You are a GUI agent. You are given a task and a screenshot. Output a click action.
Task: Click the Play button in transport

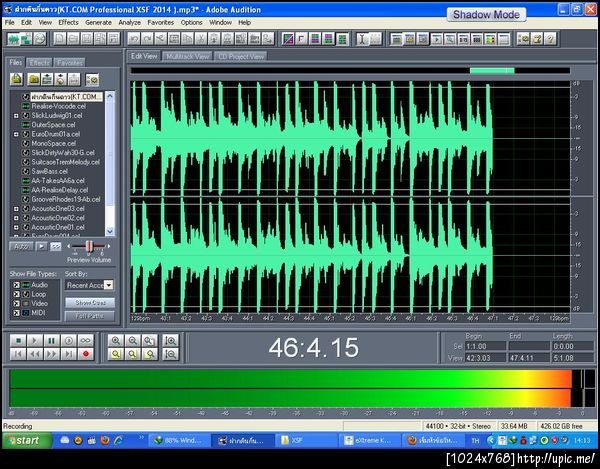click(x=35, y=341)
